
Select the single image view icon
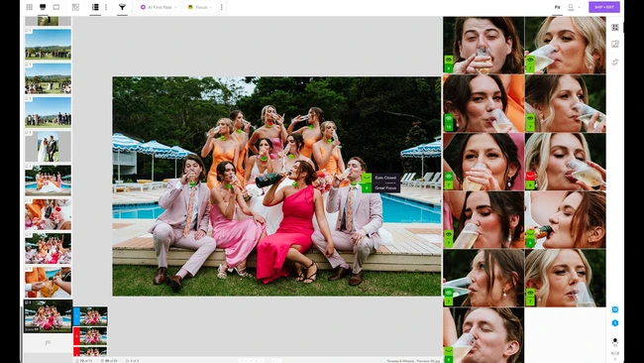coord(56,7)
